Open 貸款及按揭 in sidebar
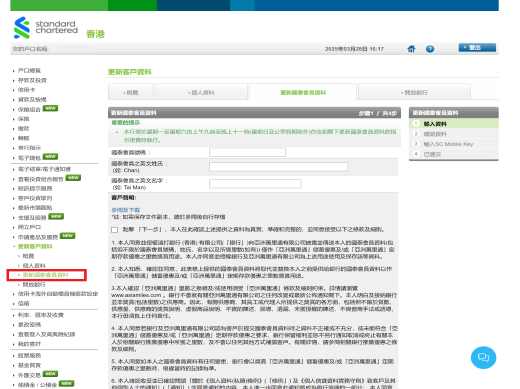The image size is (520, 389). coord(32,99)
